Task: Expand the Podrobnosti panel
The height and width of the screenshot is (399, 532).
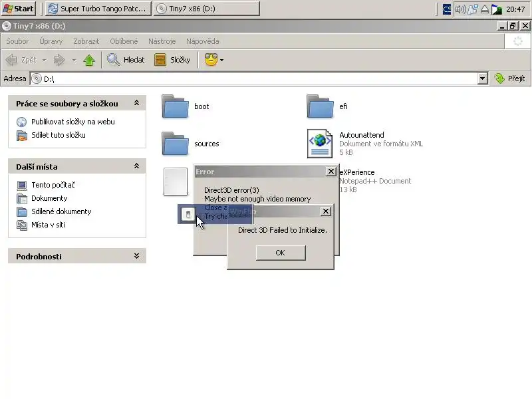Action: [x=136, y=256]
